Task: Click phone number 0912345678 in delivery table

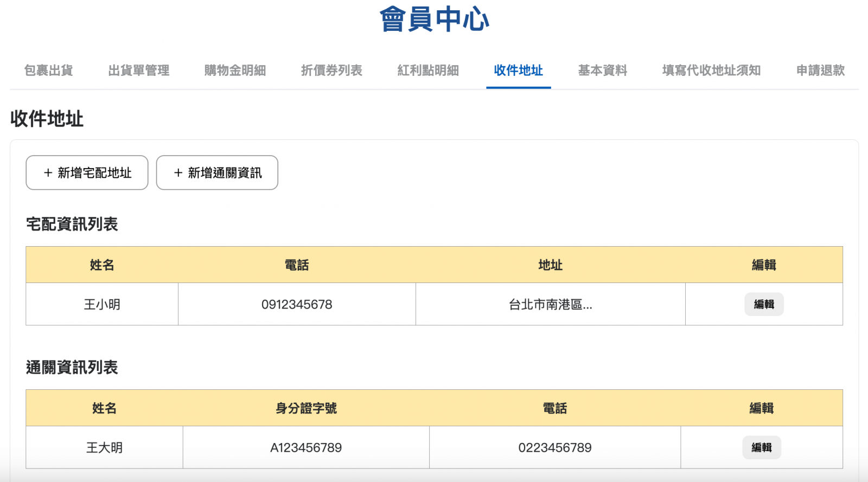Action: click(297, 304)
